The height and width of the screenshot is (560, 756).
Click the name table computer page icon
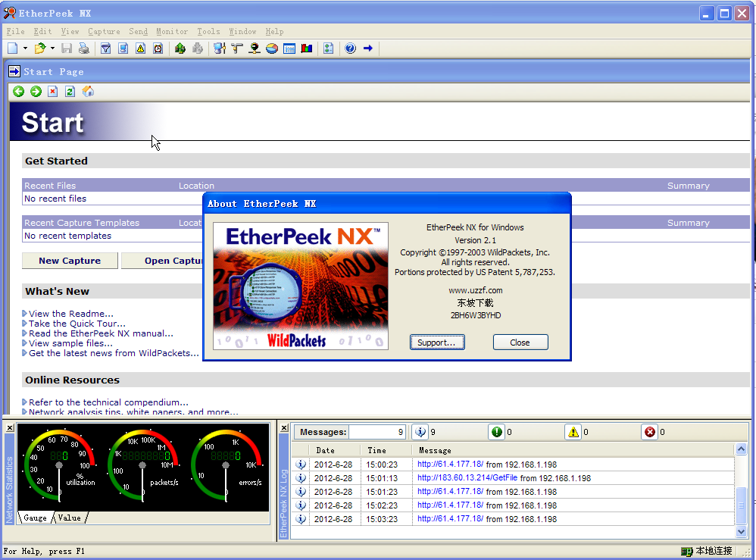coord(123,48)
